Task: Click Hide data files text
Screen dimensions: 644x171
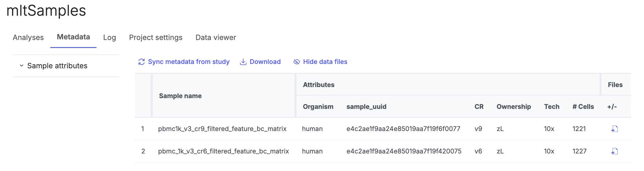Action: pos(325,62)
